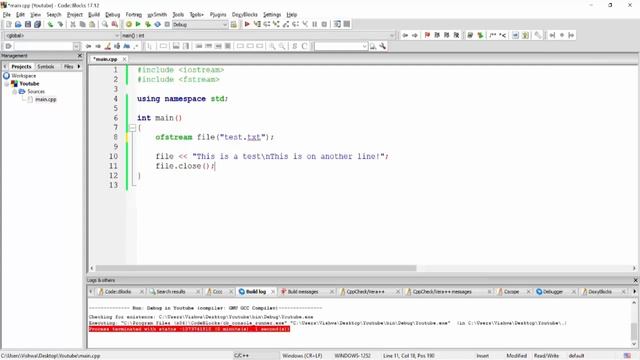Click the New file toolbar icon

coord(9,24)
